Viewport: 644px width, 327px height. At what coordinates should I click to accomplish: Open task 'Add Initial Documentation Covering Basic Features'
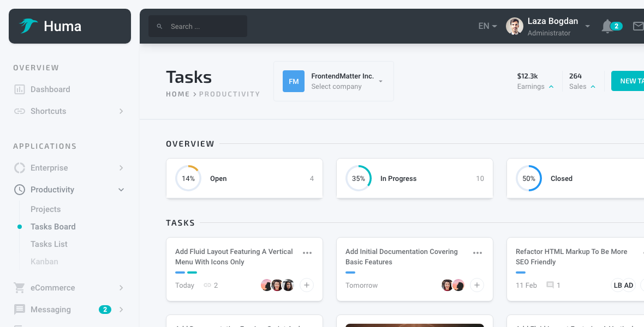(401, 257)
